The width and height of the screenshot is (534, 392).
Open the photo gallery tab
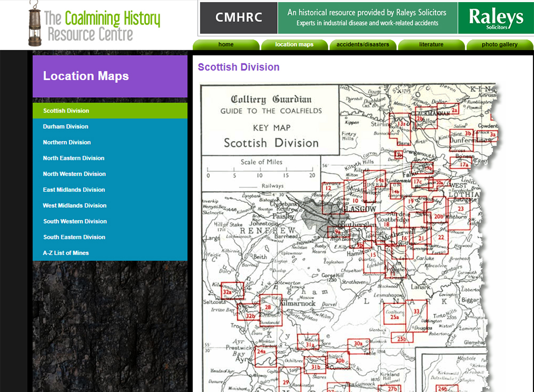click(x=499, y=45)
